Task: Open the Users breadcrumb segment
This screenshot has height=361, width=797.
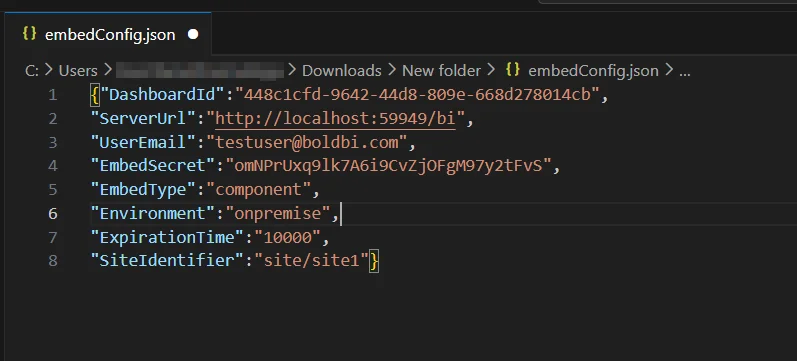Action: [78, 71]
